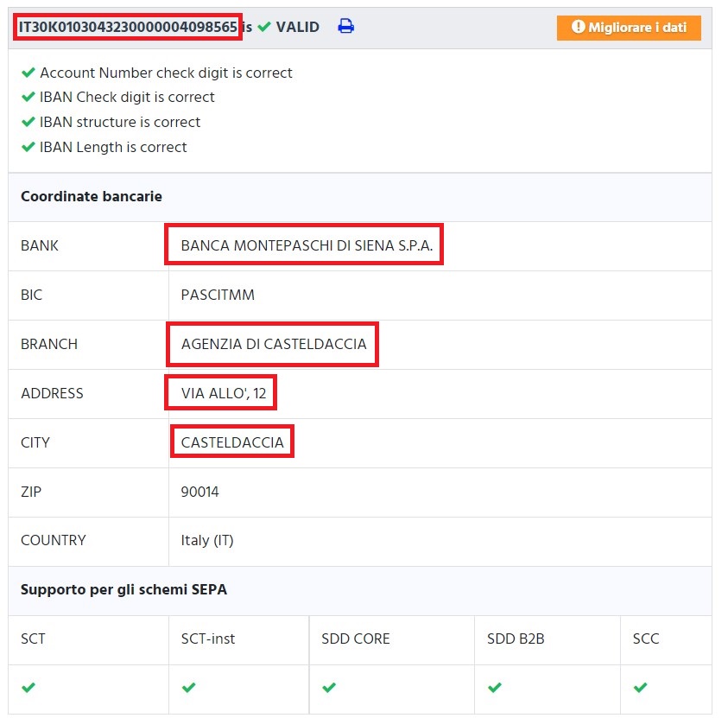This screenshot has height=718, width=728.
Task: Select AGENZIA DI CASTELDACCIA branch value
Action: click(x=274, y=344)
